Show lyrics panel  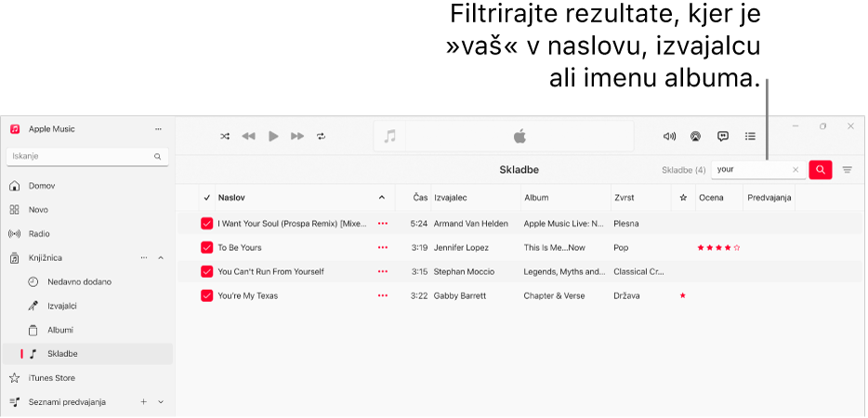[722, 137]
